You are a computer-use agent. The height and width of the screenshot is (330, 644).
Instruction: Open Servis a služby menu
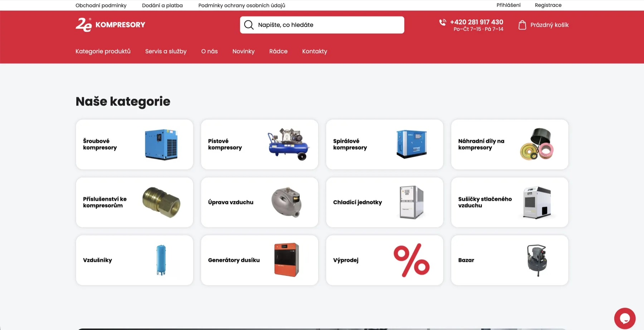tap(166, 51)
